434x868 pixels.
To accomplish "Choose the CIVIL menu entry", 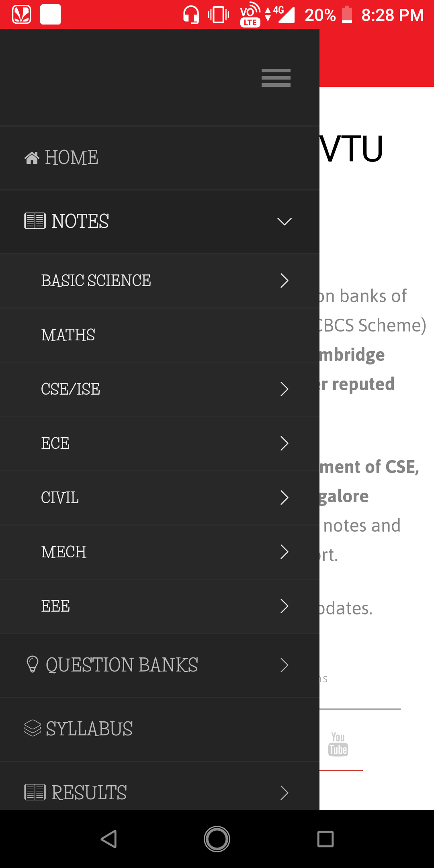I will pyautogui.click(x=60, y=497).
